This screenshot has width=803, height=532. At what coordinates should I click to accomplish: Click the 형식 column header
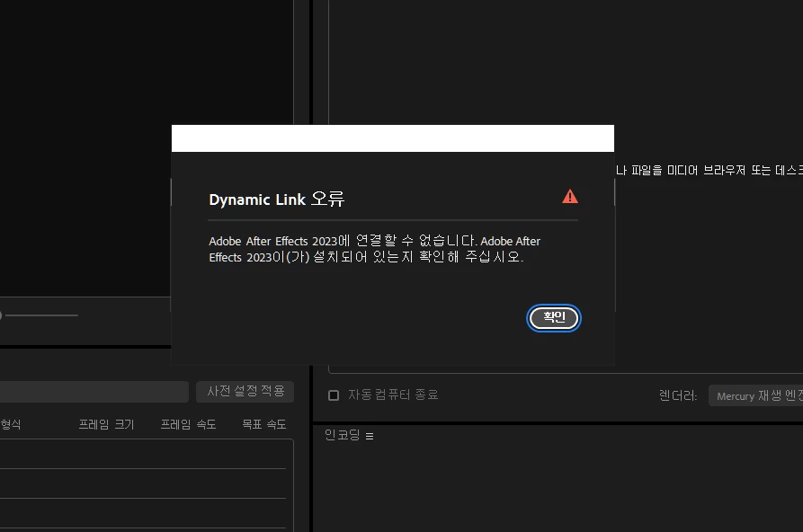click(10, 424)
